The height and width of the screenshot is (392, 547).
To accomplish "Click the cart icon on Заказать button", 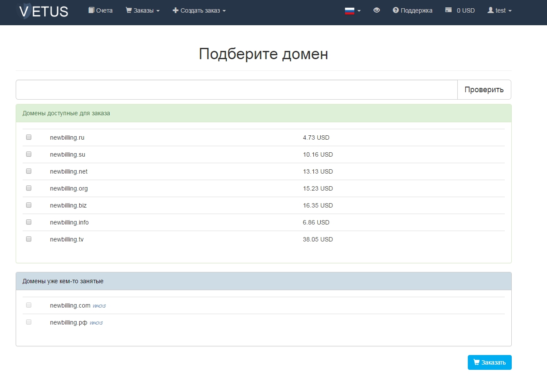I will click(x=476, y=362).
